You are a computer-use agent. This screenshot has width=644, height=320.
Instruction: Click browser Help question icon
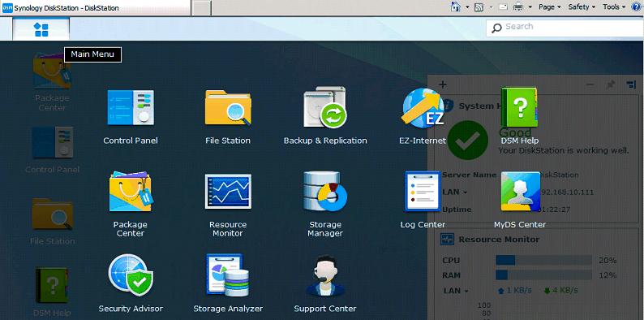pyautogui.click(x=636, y=6)
